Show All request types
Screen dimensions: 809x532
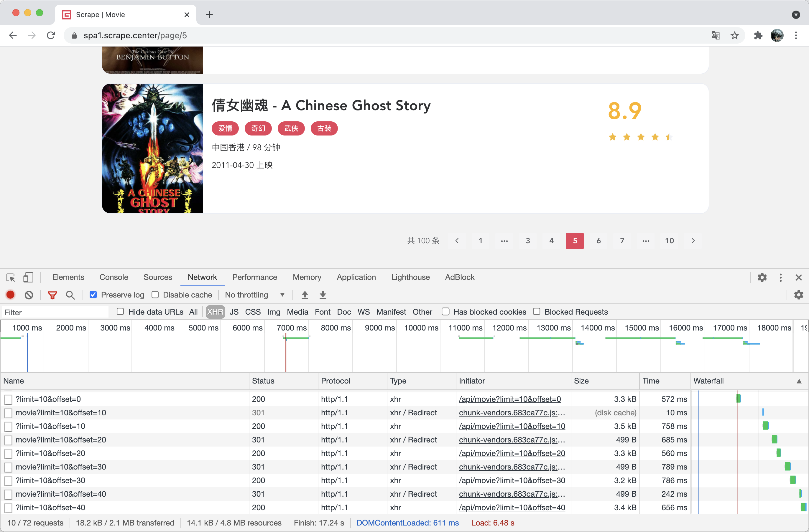[193, 312]
